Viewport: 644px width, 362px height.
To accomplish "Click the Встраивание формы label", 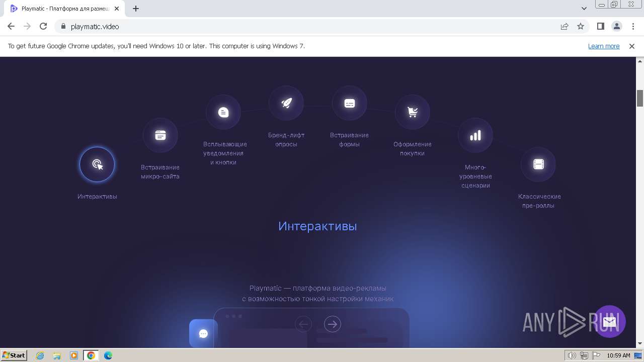I will click(349, 140).
